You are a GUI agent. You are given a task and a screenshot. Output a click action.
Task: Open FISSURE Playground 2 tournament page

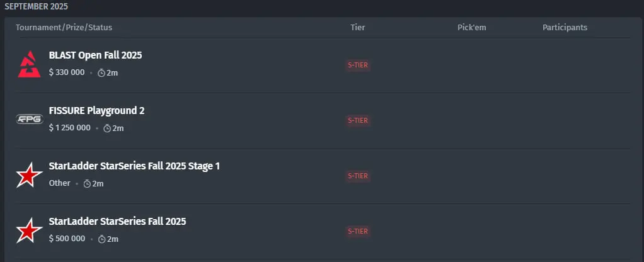click(x=96, y=110)
